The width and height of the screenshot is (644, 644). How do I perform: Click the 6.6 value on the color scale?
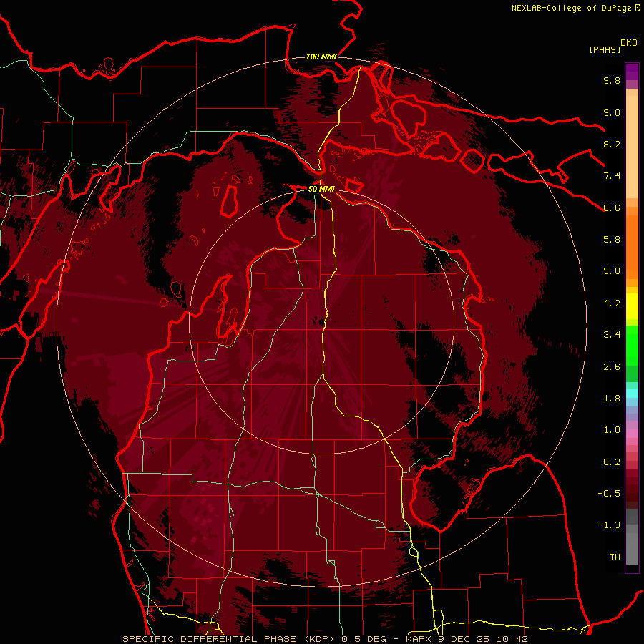pos(612,208)
